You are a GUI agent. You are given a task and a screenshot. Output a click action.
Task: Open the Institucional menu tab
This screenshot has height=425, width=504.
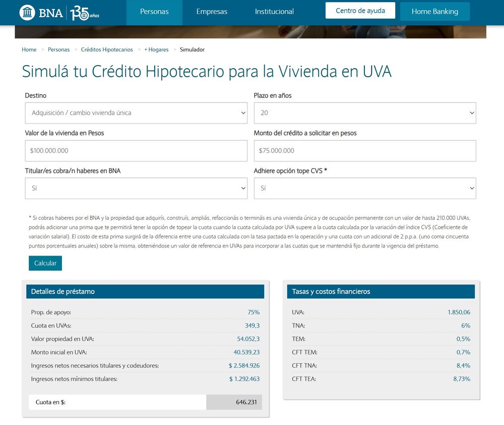274,12
